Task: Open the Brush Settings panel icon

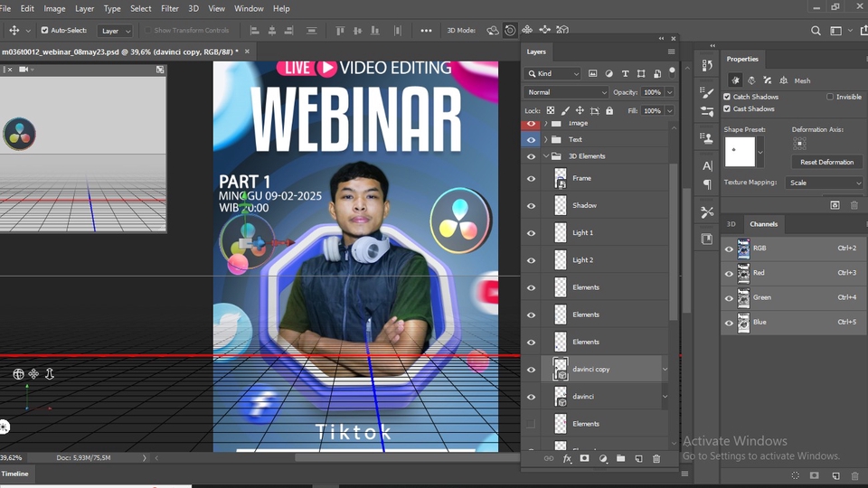Action: [707, 94]
